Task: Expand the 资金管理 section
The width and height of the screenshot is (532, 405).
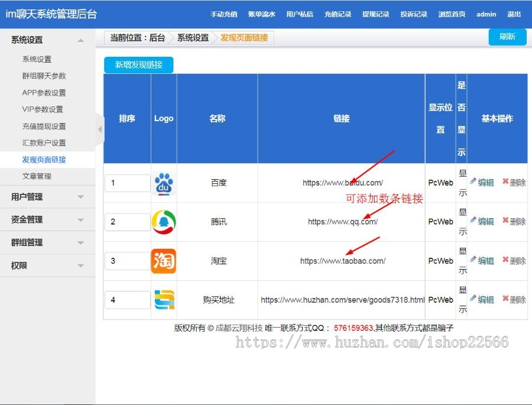Action: coord(47,219)
